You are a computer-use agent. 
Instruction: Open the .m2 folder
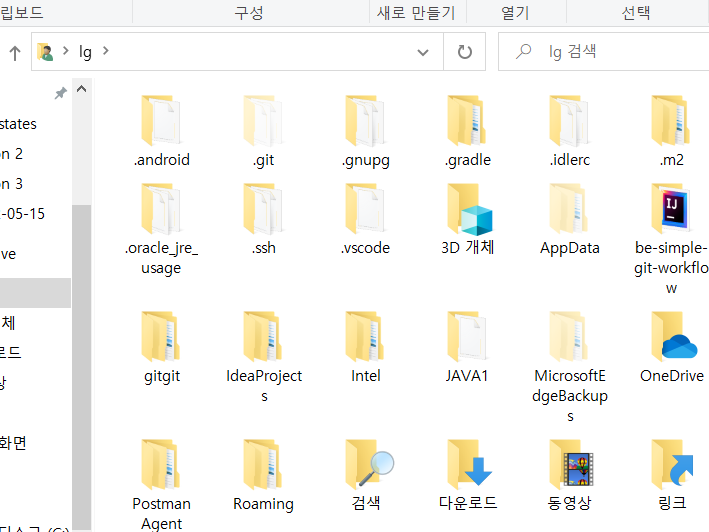(x=671, y=131)
